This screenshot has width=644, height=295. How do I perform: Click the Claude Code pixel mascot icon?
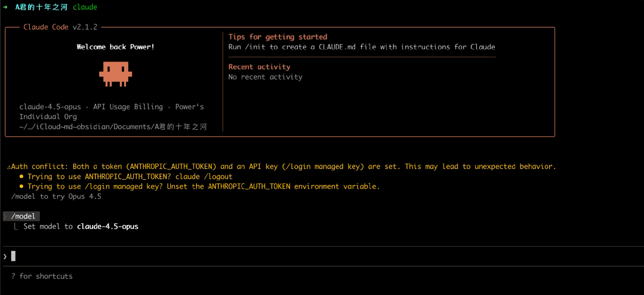tap(115, 74)
